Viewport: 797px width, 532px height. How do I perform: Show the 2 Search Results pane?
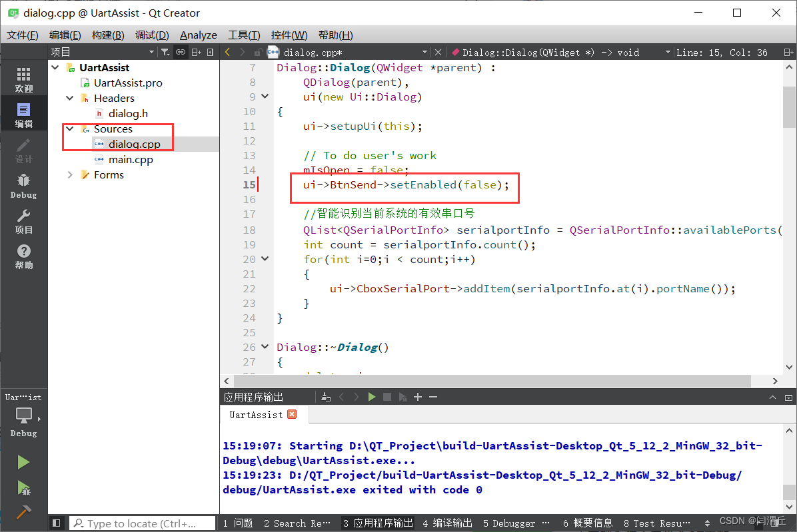pos(297,523)
